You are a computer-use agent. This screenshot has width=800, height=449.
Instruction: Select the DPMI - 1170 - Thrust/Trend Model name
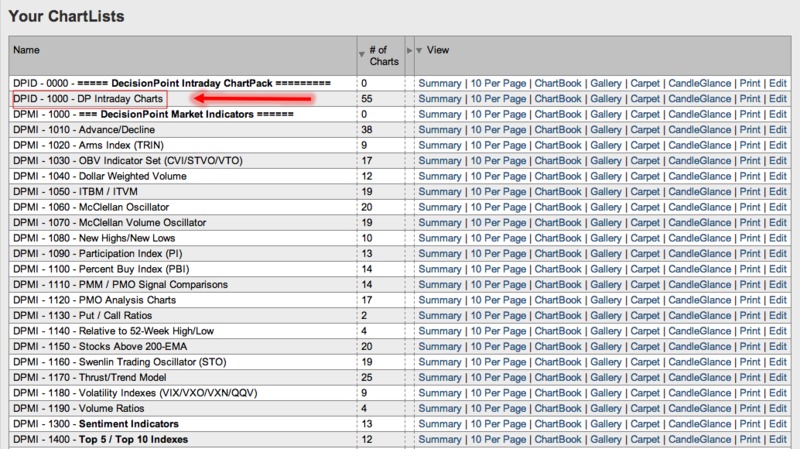[90, 378]
